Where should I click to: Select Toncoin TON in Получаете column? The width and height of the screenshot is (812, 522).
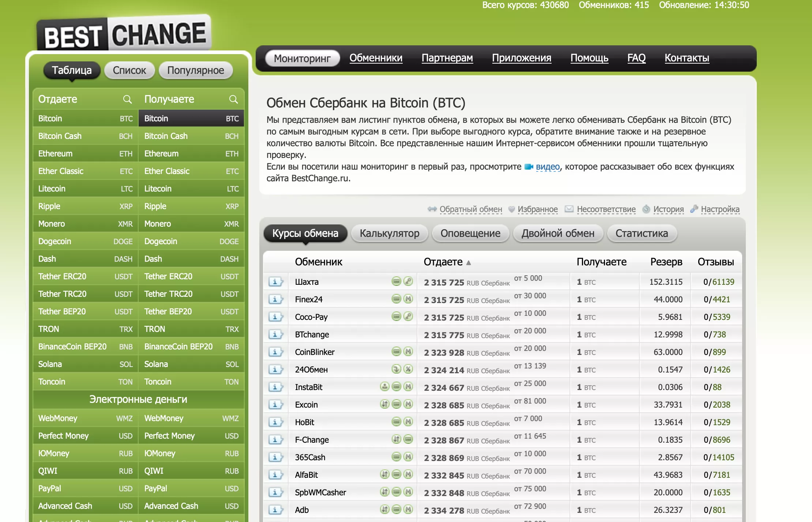[x=191, y=382]
